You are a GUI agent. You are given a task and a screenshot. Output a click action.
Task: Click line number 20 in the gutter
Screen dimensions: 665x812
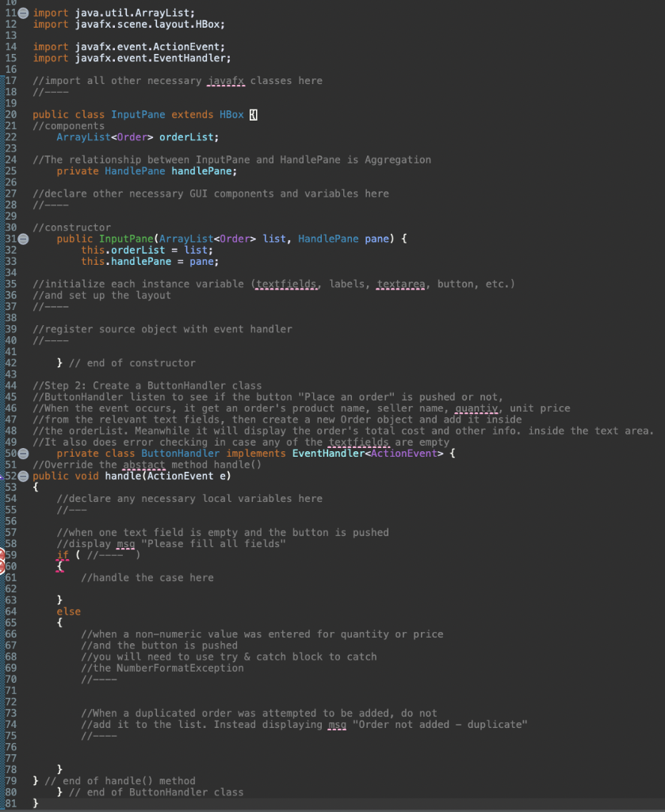pyautogui.click(x=10, y=114)
